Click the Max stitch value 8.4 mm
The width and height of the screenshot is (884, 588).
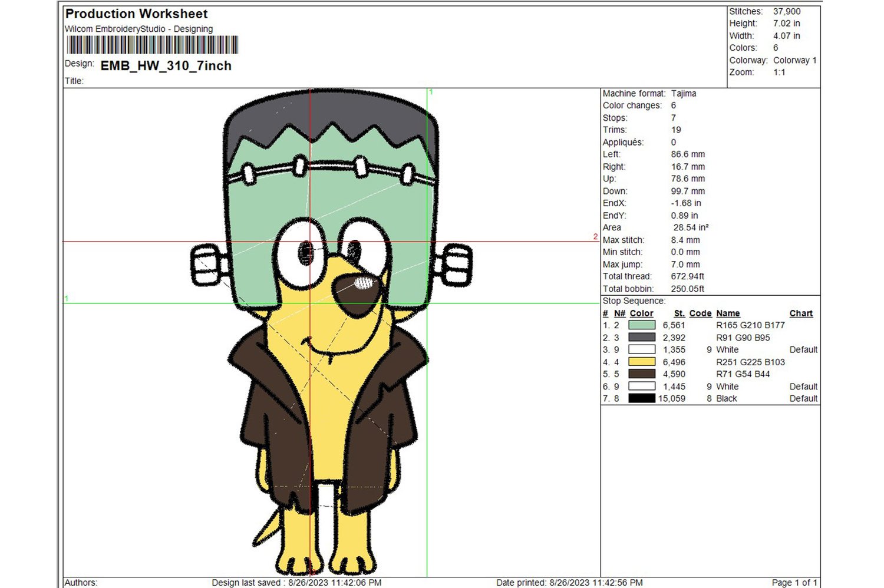(x=685, y=240)
